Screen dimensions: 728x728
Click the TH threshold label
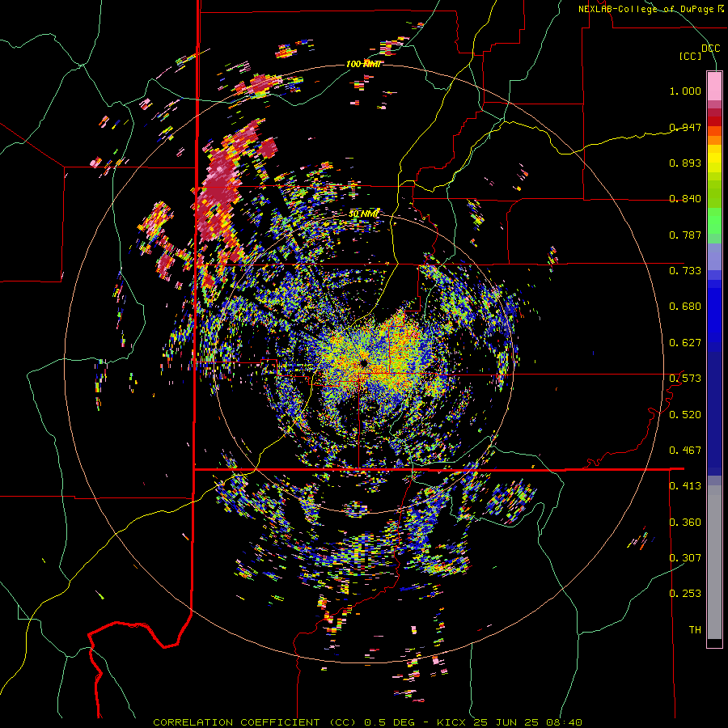[695, 630]
